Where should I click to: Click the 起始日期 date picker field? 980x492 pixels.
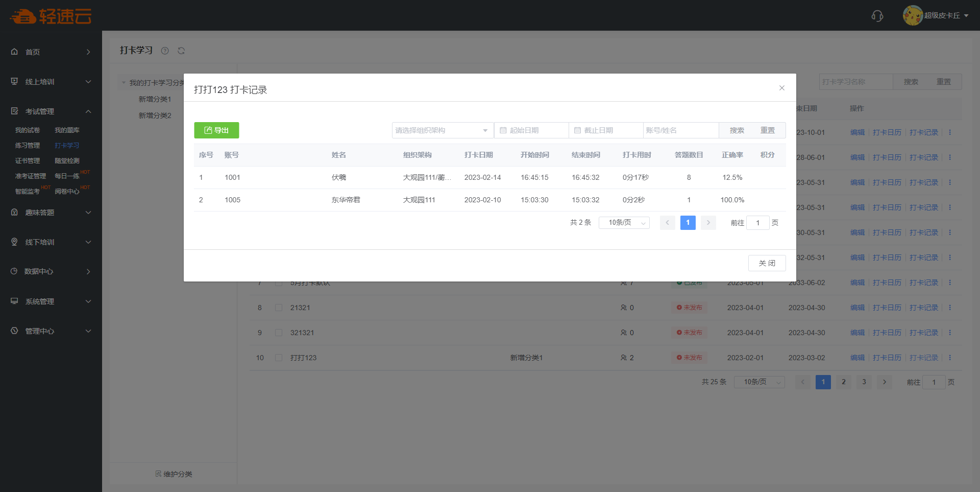(x=531, y=130)
